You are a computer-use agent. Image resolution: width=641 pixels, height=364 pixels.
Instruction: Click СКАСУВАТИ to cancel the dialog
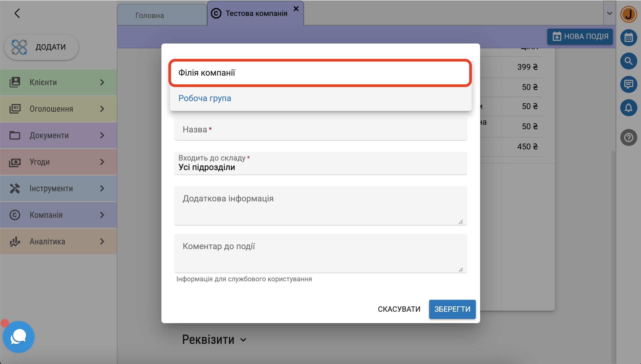pyautogui.click(x=399, y=309)
